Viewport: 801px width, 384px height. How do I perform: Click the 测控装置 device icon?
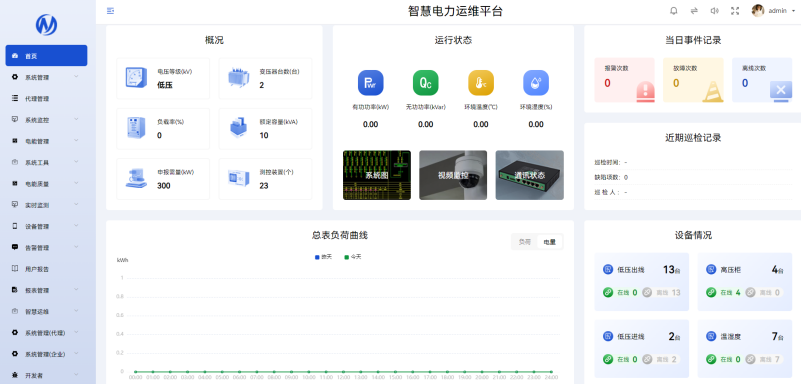[239, 178]
